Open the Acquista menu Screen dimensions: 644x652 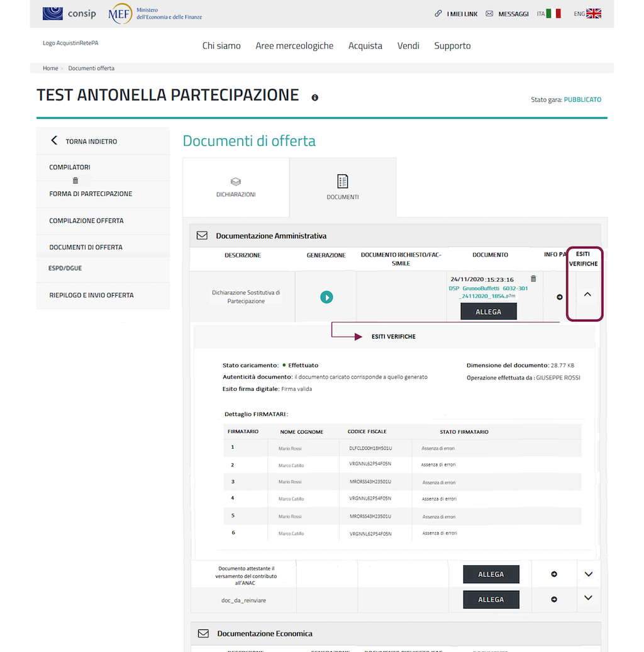(x=365, y=46)
